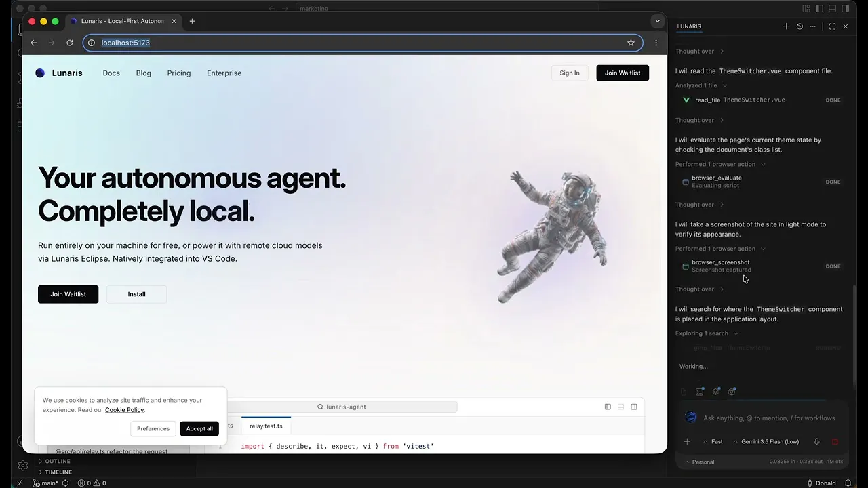Open the notifications bell in the status bar
Viewport: 868px width, 488px height.
848,483
